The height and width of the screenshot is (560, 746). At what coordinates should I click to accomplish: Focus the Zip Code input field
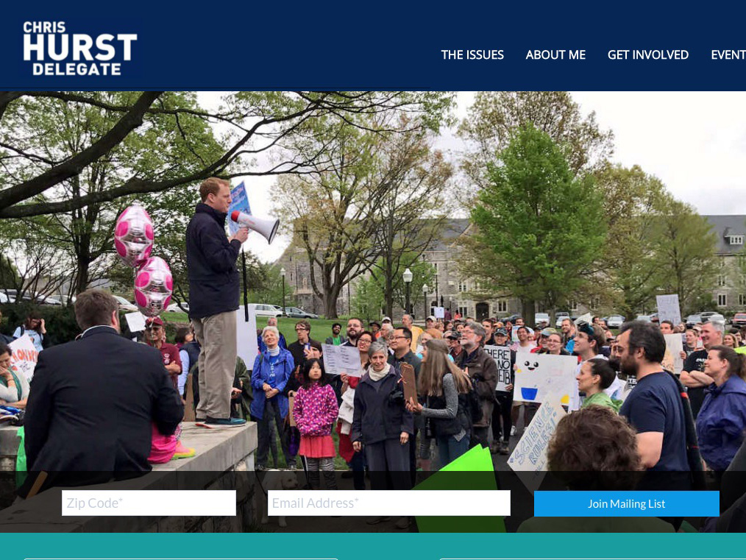coord(149,503)
